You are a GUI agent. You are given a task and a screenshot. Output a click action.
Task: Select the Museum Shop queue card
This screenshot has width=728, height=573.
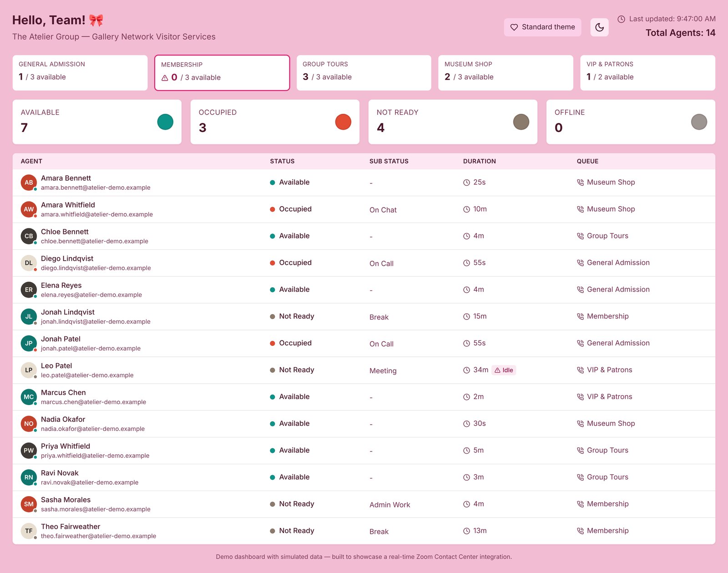click(x=506, y=73)
